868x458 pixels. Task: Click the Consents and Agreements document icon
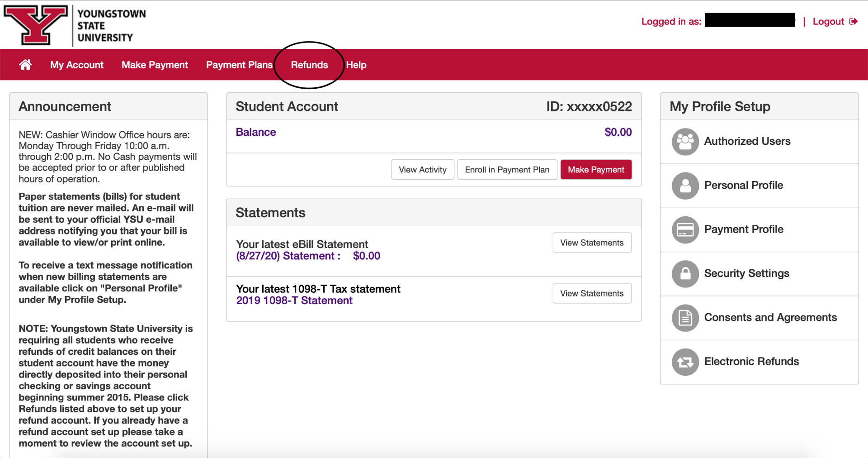click(x=685, y=318)
